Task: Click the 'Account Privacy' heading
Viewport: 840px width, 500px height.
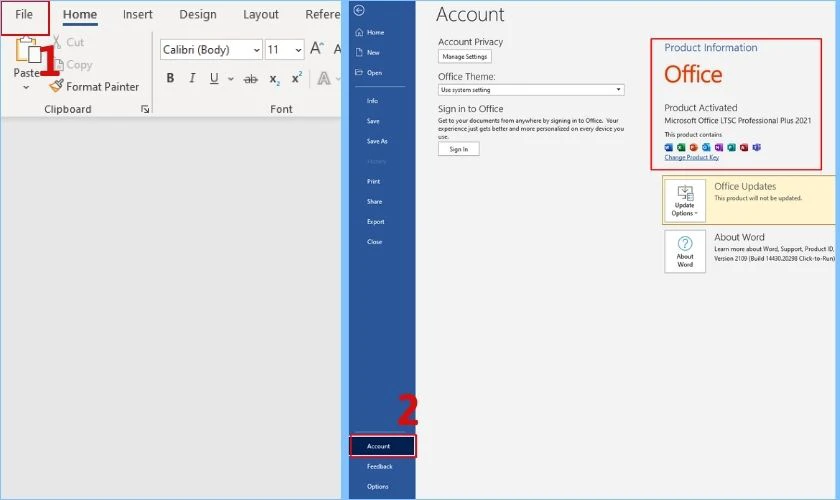Action: point(470,42)
